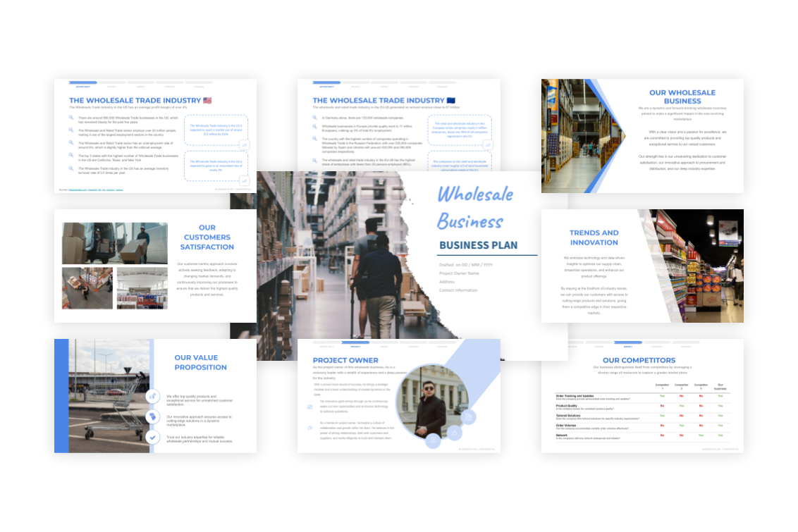
Task: Click the bar chart icon in second US stat box
Action: pyautogui.click(x=244, y=180)
